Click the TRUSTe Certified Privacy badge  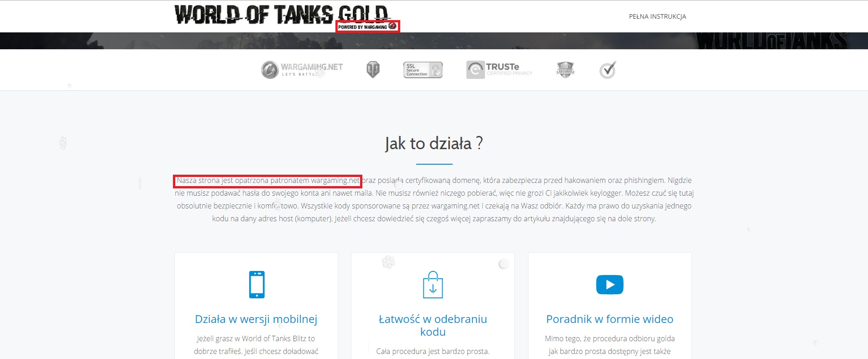point(499,70)
